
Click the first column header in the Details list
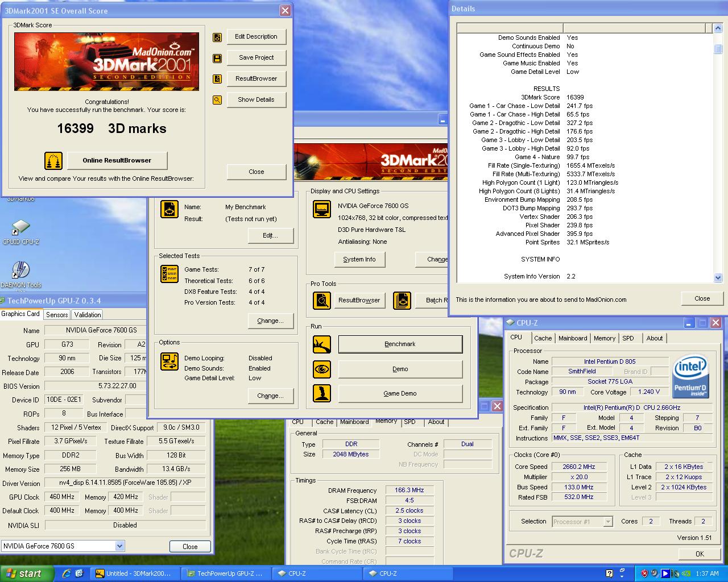510,28
